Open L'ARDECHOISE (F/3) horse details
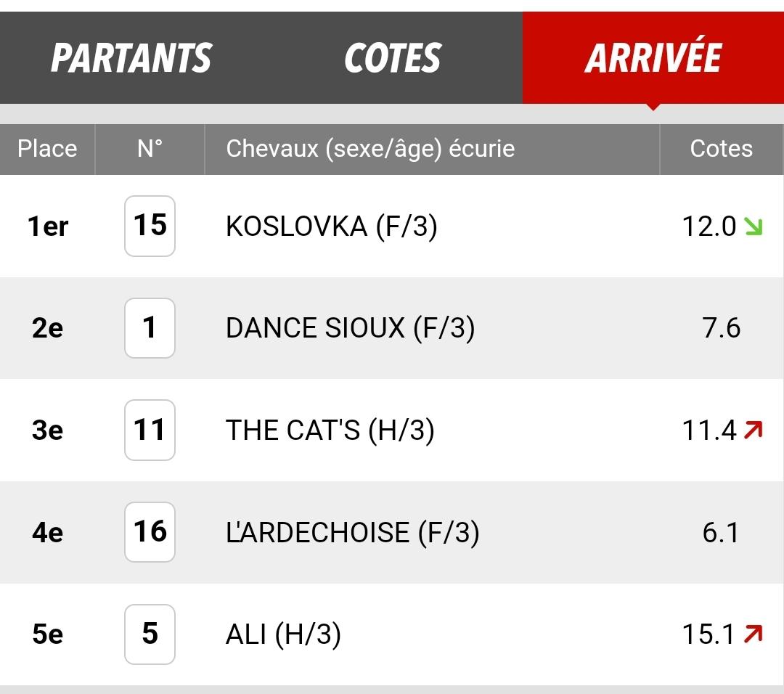This screenshot has height=694, width=784. click(353, 533)
